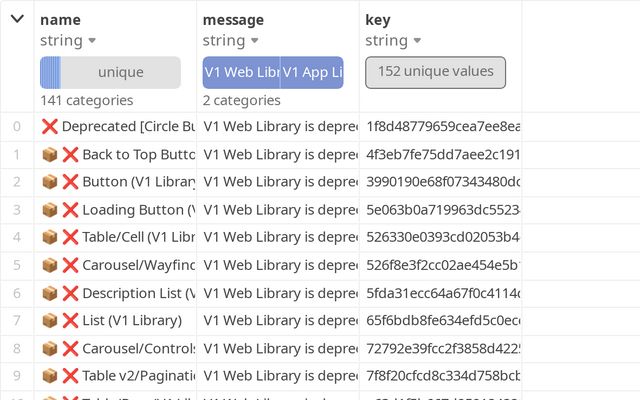
Task: Click the package icon for Loading Button row
Action: 49,210
